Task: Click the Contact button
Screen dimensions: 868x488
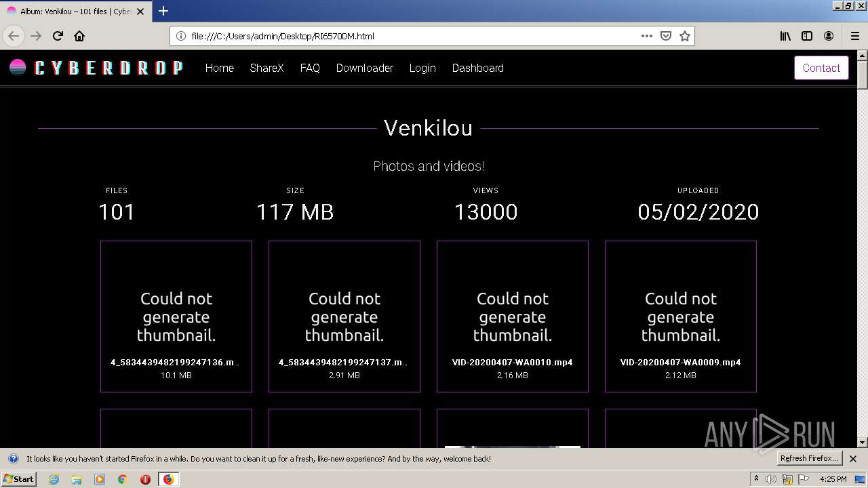Action: [x=821, y=68]
